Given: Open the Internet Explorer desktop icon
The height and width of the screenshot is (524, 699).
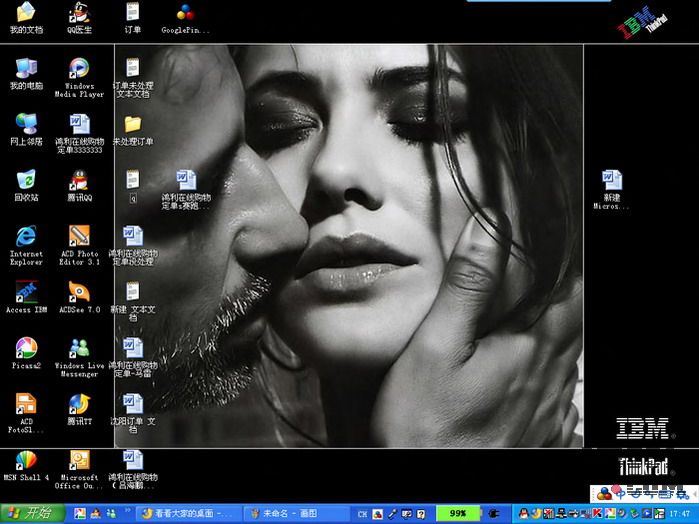Looking at the screenshot, I should pyautogui.click(x=26, y=237).
